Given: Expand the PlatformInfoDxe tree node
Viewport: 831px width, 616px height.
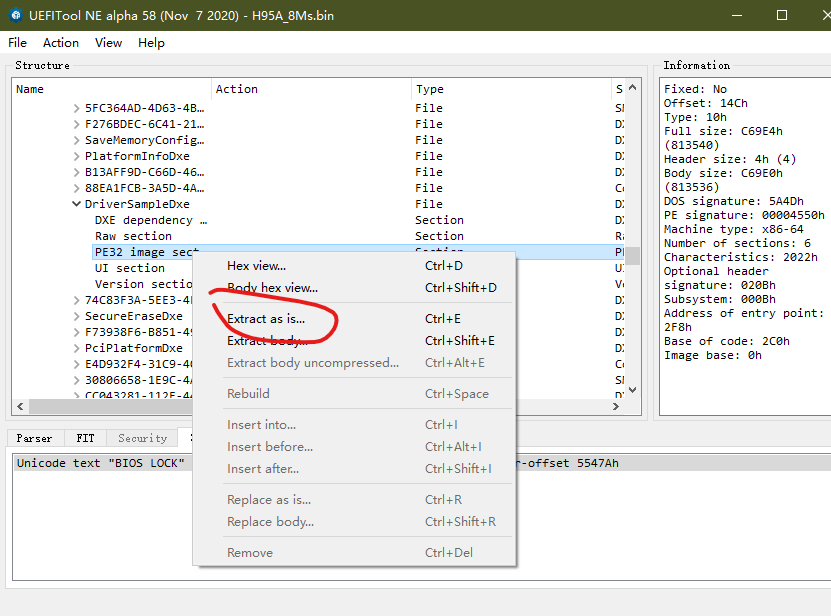Looking at the screenshot, I should (x=77, y=156).
